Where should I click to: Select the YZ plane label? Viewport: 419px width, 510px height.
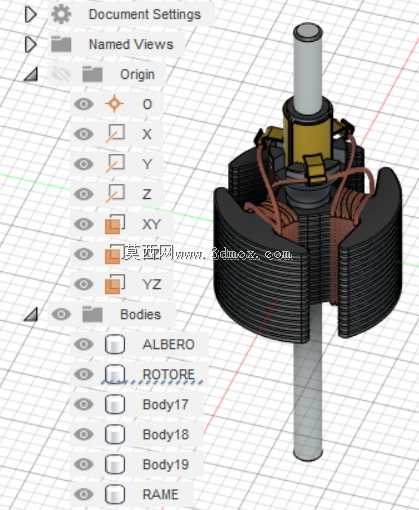click(x=152, y=284)
